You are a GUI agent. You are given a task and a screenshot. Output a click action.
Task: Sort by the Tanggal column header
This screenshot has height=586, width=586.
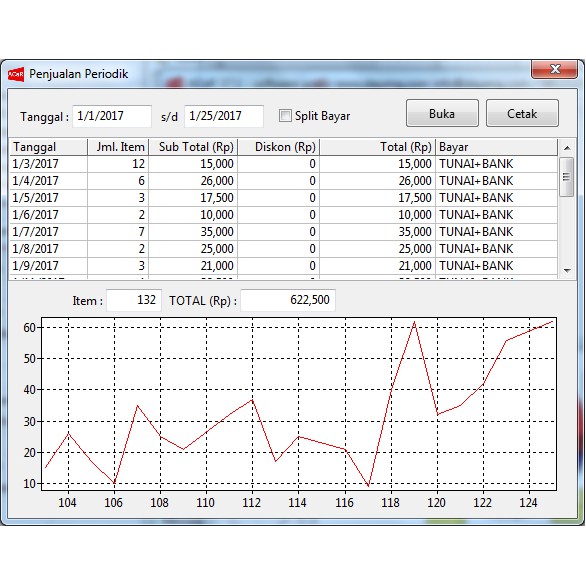pyautogui.click(x=49, y=147)
